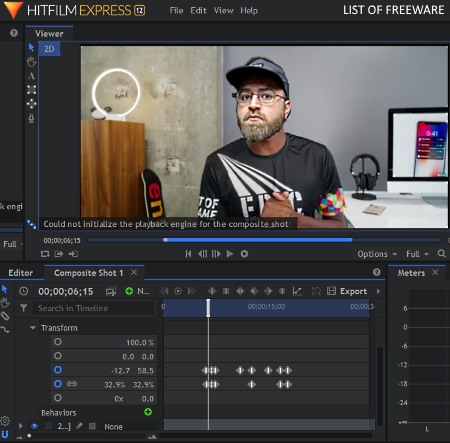
Task: Toggle the timeline snapping magnet icon
Action: [5, 434]
